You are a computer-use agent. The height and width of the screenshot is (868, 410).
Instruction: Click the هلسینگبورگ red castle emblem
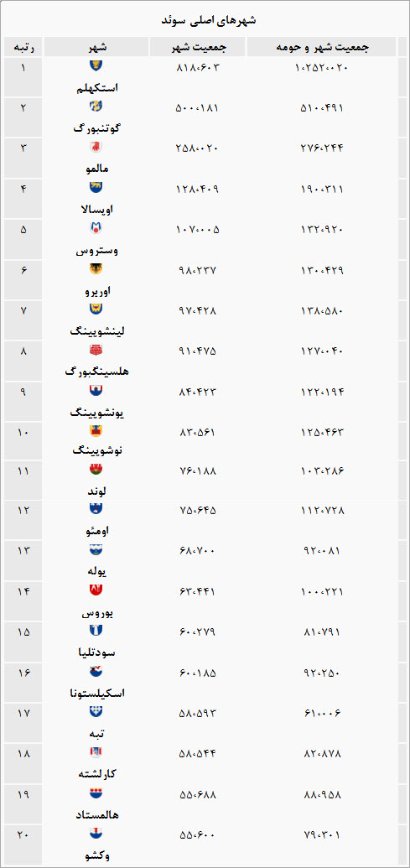coord(96,351)
